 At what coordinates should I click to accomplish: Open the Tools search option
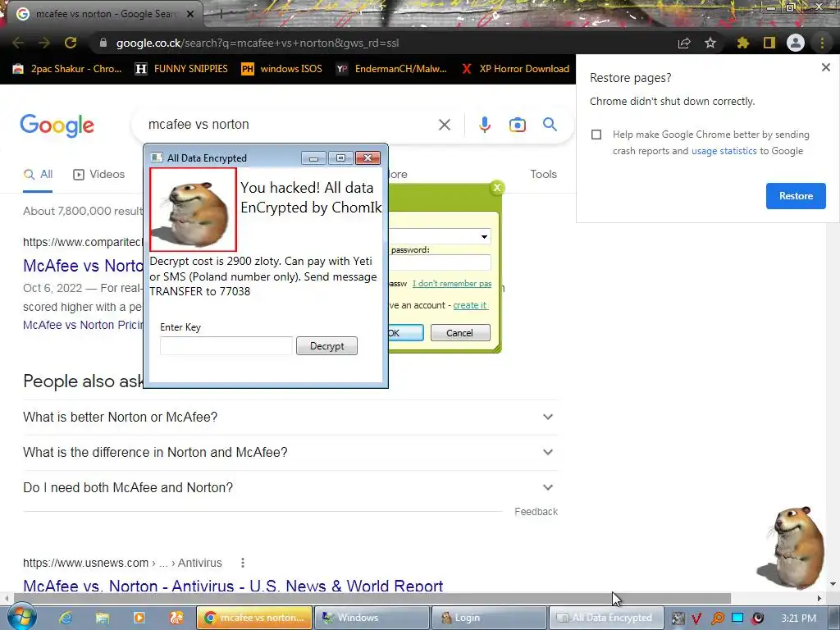coord(543,174)
